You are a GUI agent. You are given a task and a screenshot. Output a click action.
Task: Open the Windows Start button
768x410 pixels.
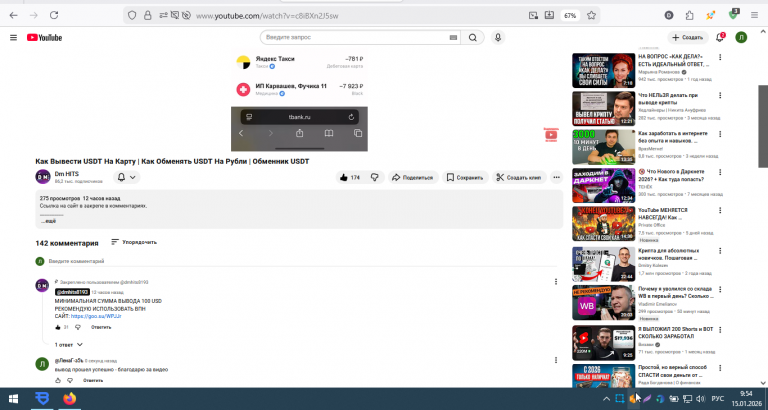13,399
